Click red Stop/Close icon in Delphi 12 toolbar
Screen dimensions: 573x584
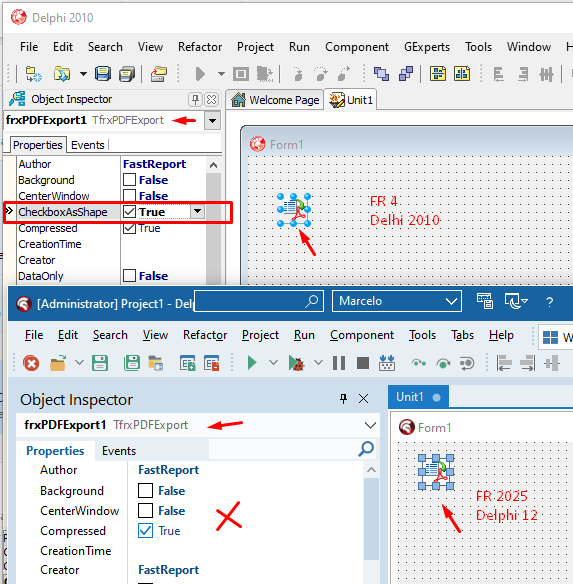tap(31, 363)
